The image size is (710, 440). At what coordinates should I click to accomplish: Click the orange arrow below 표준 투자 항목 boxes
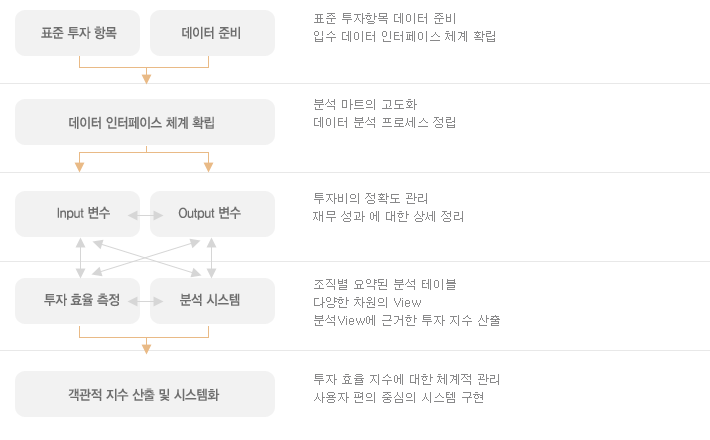click(x=146, y=79)
